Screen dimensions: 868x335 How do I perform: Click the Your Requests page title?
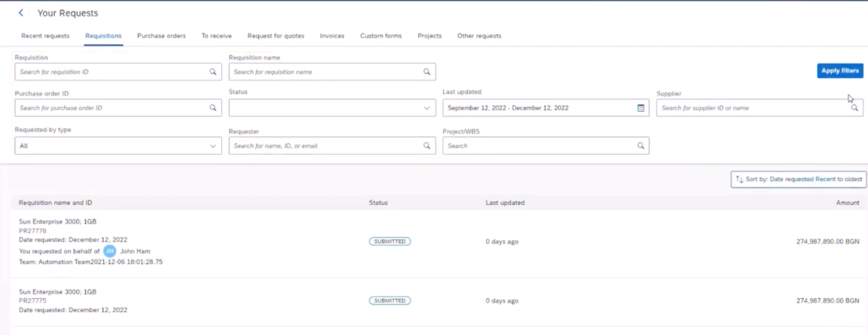(x=68, y=13)
